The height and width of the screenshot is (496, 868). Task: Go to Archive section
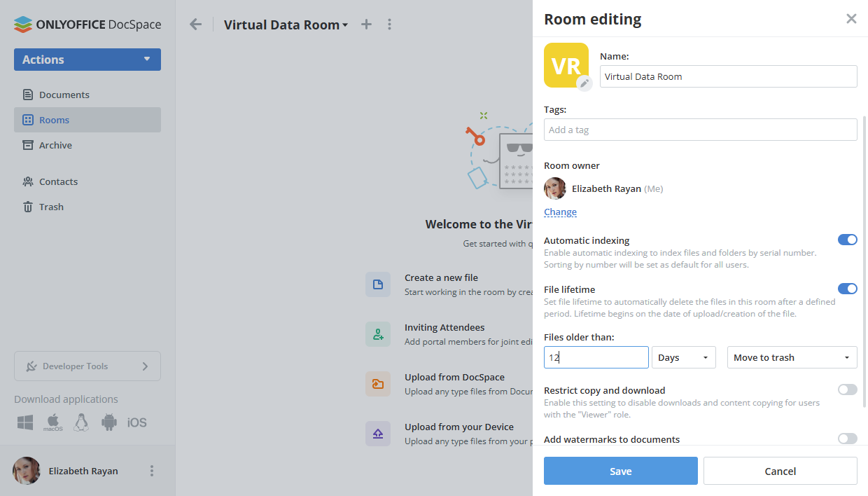pos(87,145)
